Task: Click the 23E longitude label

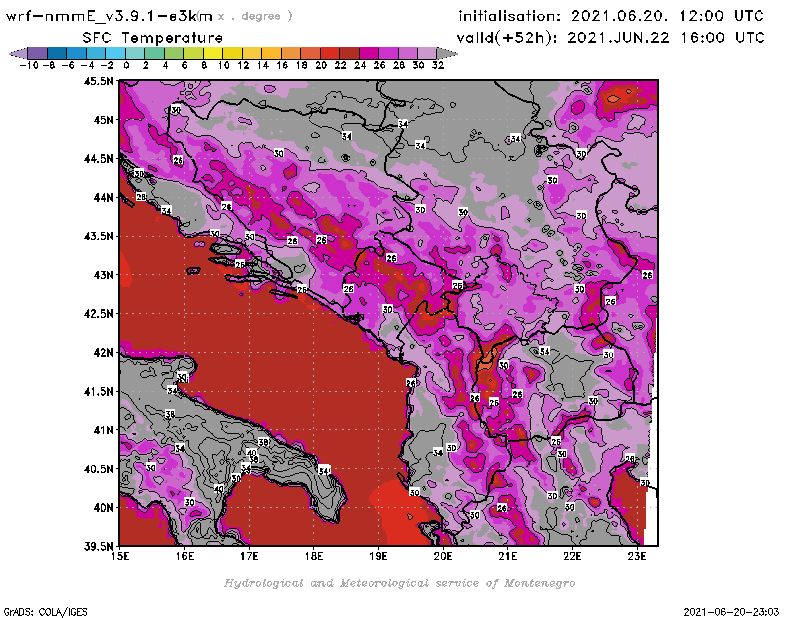Action: click(x=637, y=556)
